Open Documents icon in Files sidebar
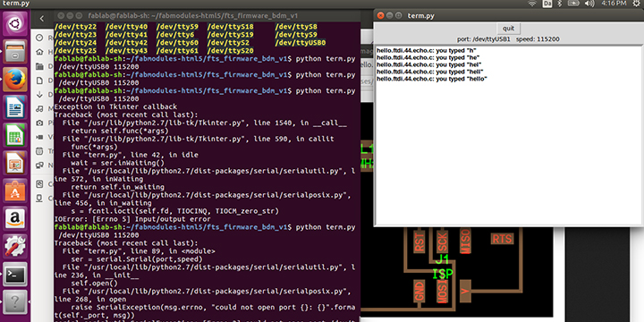The height and width of the screenshot is (322, 644). click(39, 80)
